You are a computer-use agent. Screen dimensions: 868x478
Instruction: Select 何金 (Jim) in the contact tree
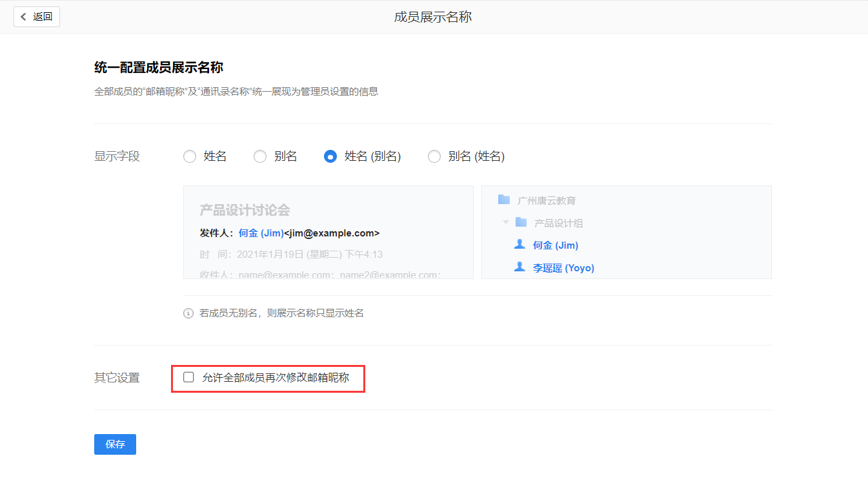click(555, 245)
